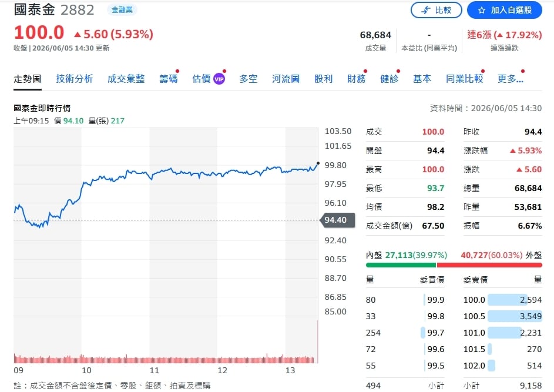The width and height of the screenshot is (554, 392).
Task: Click bid price 99.9
Action: (x=436, y=300)
